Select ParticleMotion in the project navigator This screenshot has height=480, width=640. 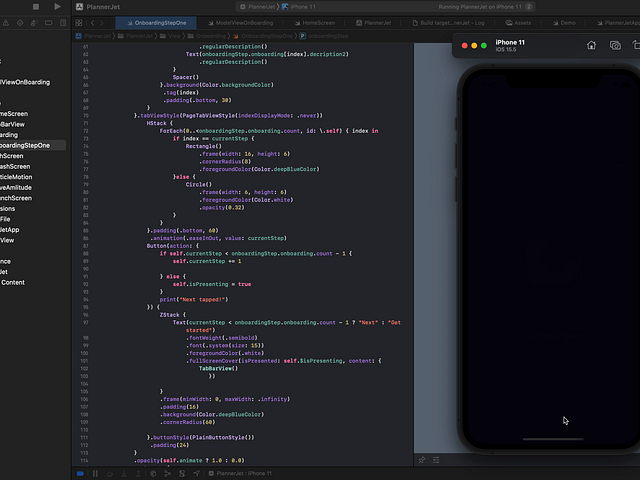pos(16,177)
